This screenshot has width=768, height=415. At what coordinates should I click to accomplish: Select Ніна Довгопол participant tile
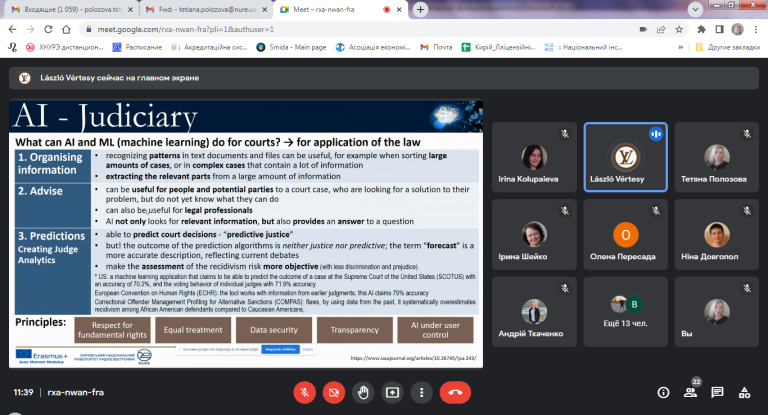[x=717, y=234]
